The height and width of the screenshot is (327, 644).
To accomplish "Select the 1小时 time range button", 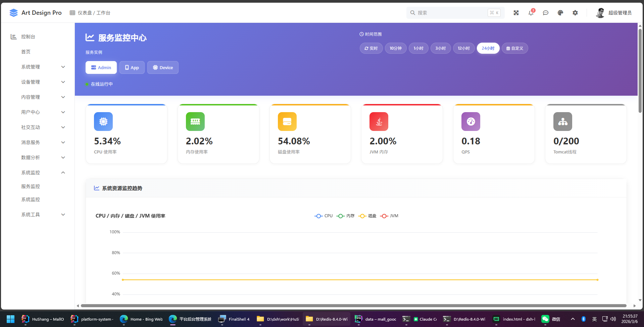I will pyautogui.click(x=418, y=48).
